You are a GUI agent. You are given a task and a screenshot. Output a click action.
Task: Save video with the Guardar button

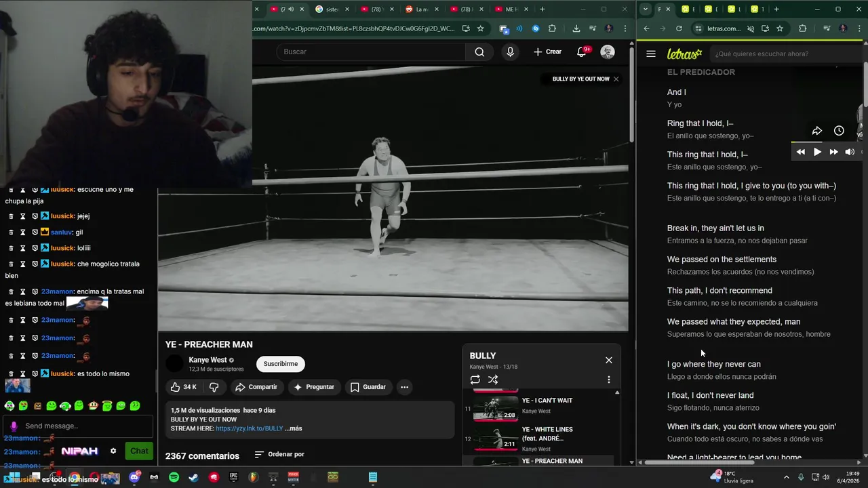[368, 387]
